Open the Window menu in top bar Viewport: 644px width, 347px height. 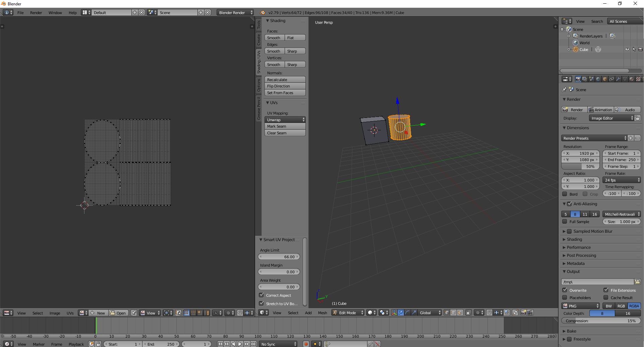tap(55, 12)
